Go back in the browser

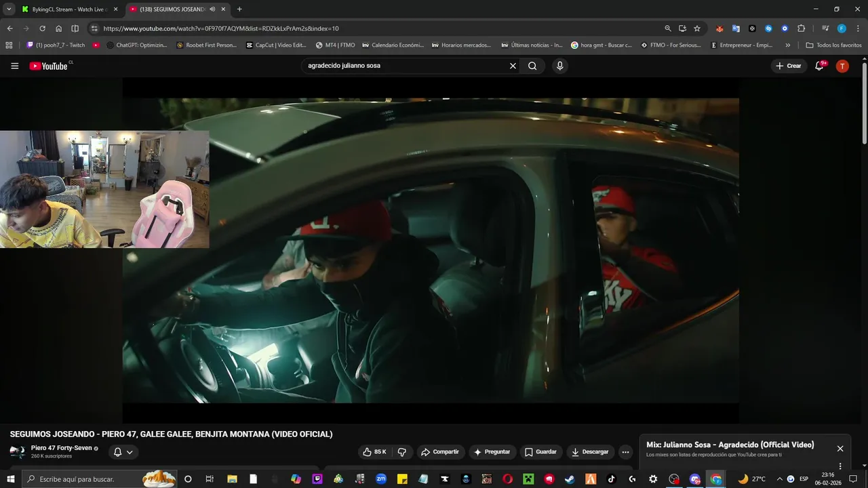(x=9, y=28)
